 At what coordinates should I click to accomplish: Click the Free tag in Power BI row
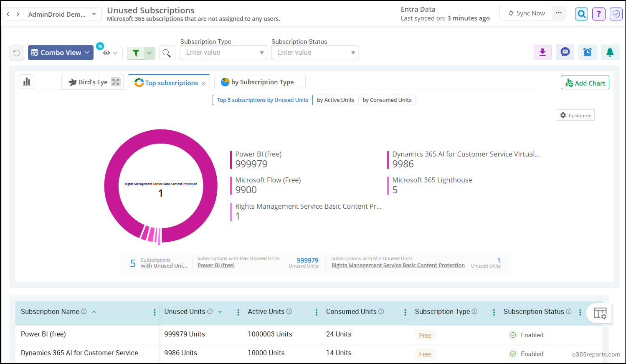coord(425,335)
